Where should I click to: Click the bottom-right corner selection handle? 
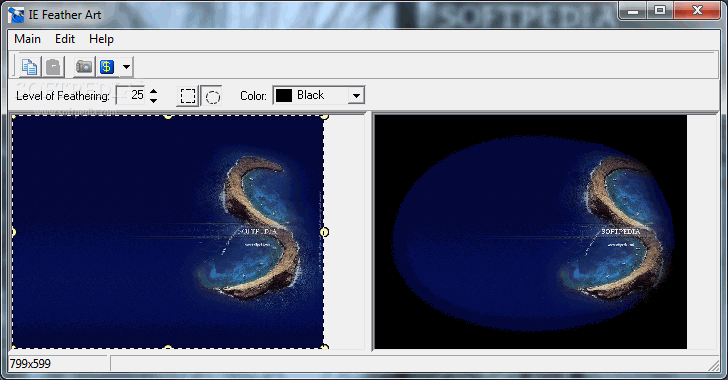point(325,347)
